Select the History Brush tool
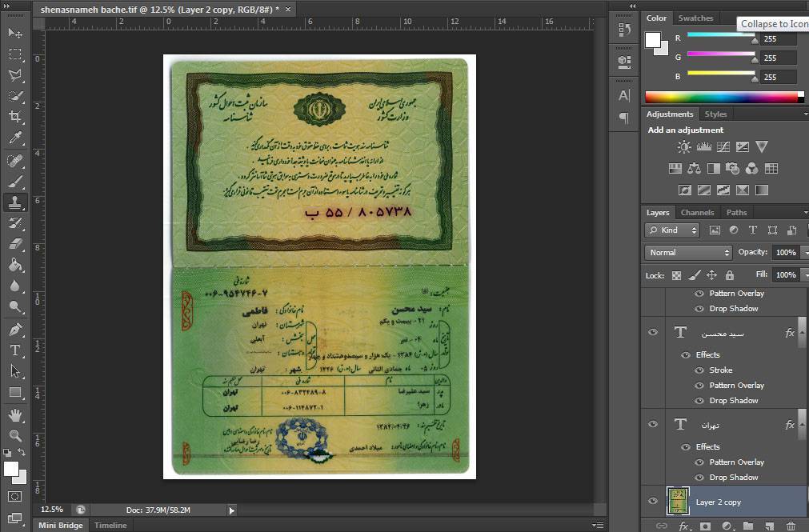Viewport: 809px width, 532px height. click(15, 223)
